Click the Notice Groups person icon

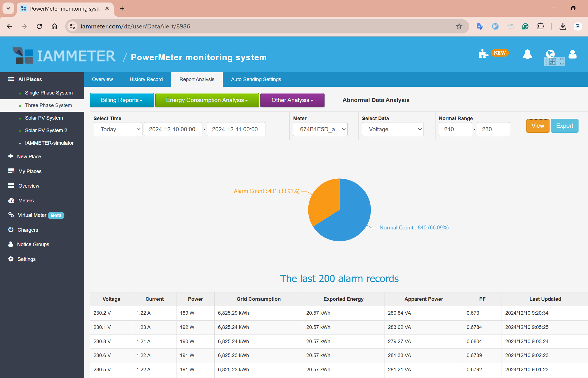[x=11, y=244]
